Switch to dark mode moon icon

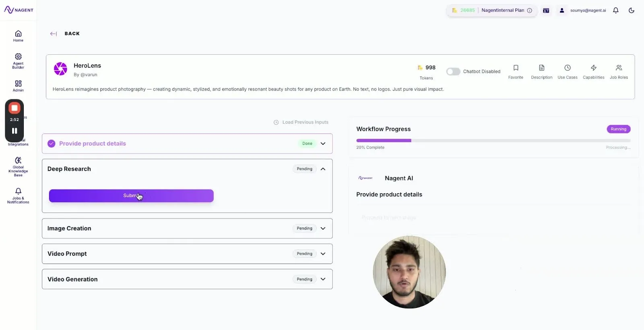(x=631, y=10)
